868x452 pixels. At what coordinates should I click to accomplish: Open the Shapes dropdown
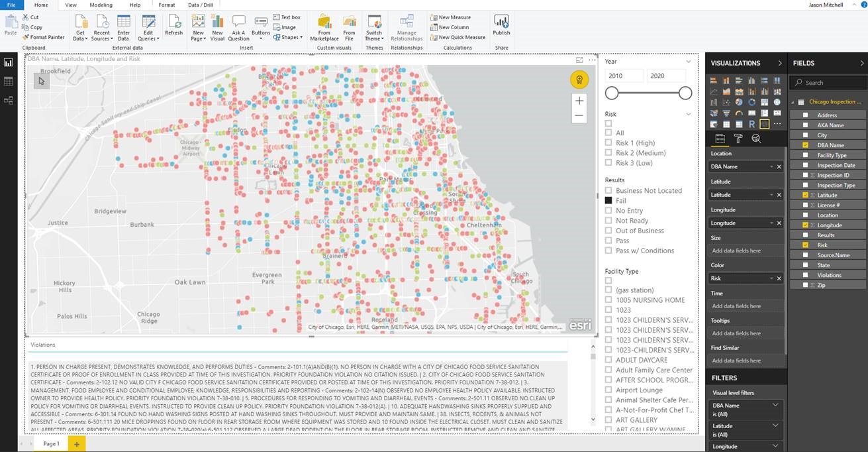click(x=288, y=37)
